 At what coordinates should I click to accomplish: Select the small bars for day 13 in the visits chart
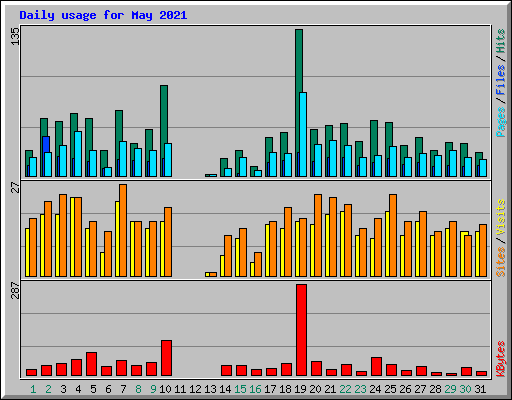[211, 274]
